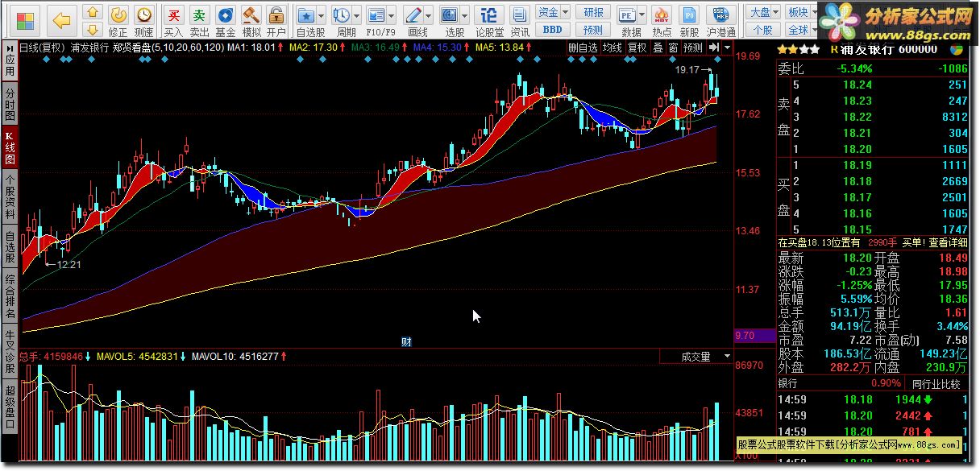Click the down arrow toolbar icon
The width and height of the screenshot is (980, 471).
(93, 30)
